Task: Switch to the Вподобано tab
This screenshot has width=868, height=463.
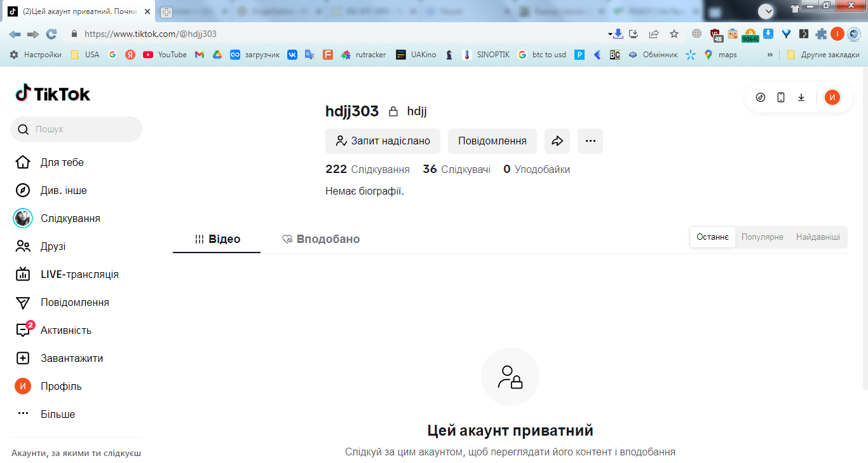Action: coord(321,239)
